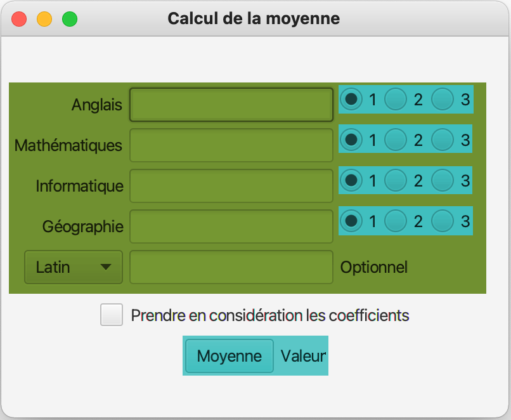511x420 pixels.
Task: Select coefficient 3 for Anglais
Action: [x=443, y=99]
